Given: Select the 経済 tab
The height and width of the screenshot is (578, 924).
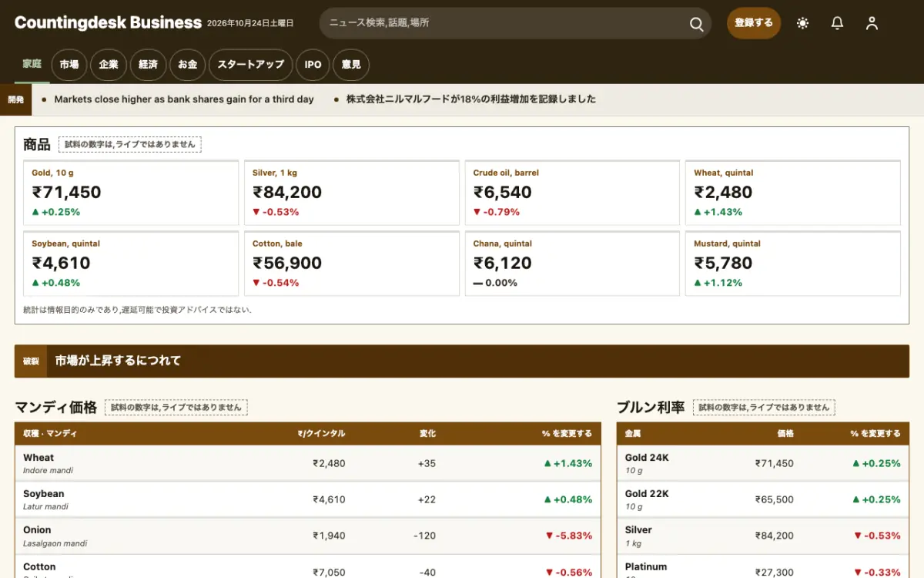Looking at the screenshot, I should [x=148, y=65].
